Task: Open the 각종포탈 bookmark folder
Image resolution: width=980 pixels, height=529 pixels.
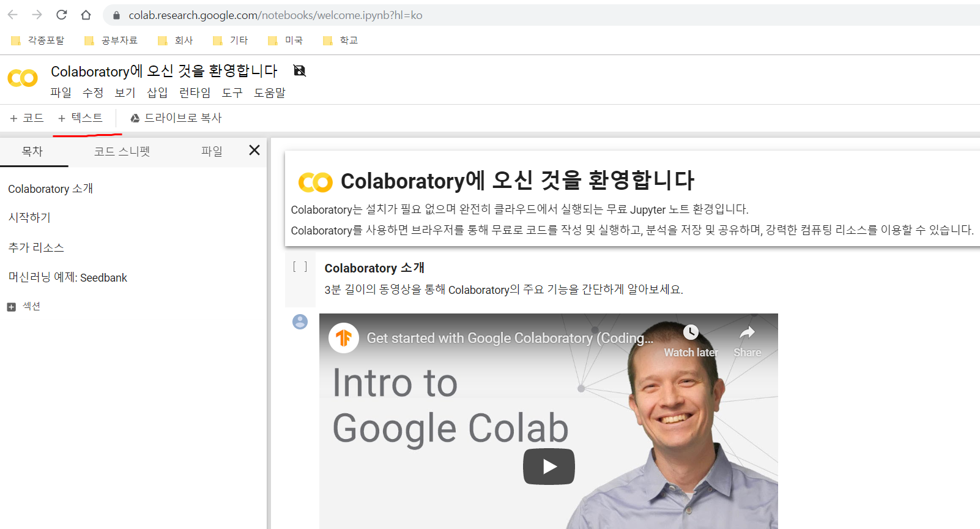Action: [38, 40]
